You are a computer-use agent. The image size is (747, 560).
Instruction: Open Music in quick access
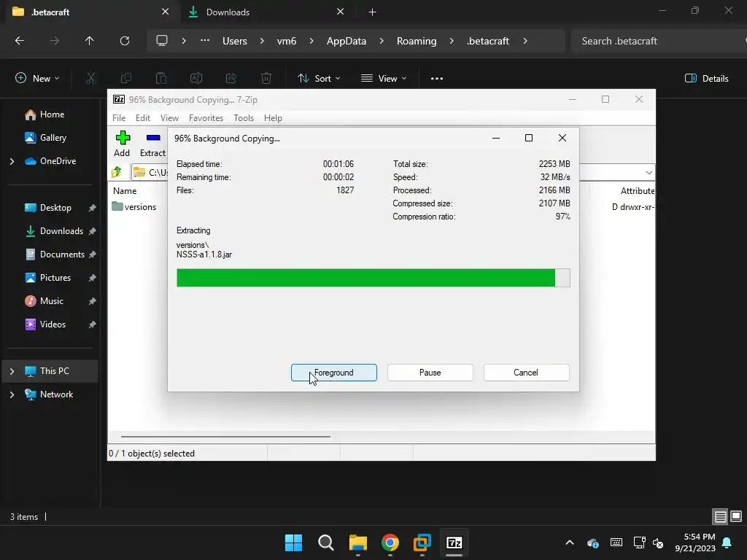pyautogui.click(x=52, y=301)
